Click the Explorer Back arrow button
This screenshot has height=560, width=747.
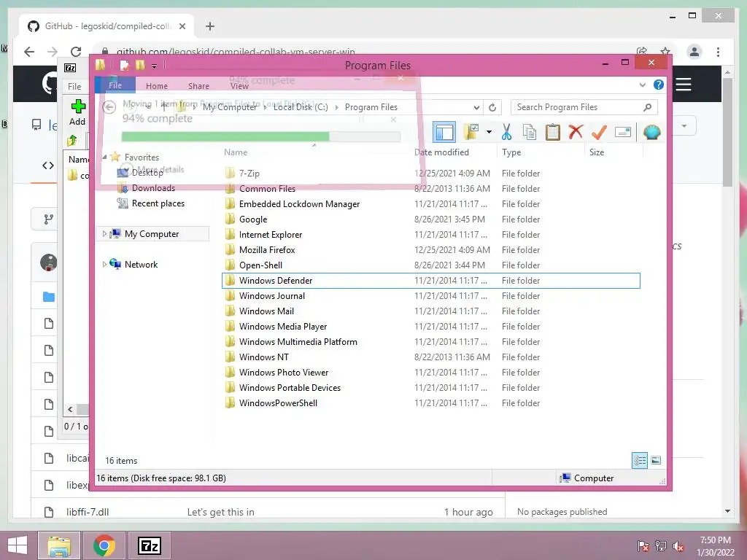(109, 107)
